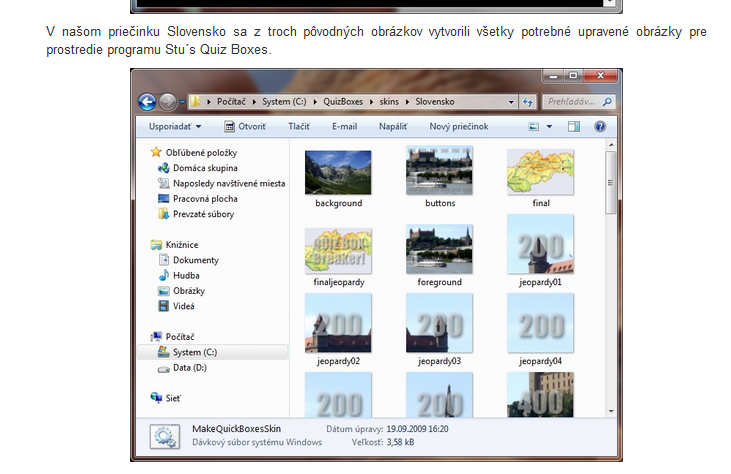Open address bar history dropdown arrow

511,102
